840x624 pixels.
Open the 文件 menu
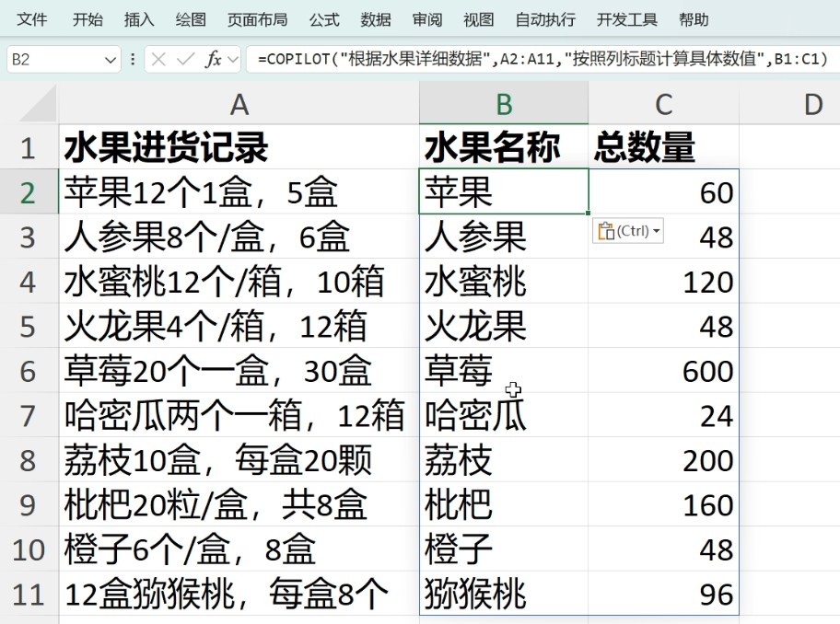pyautogui.click(x=33, y=19)
